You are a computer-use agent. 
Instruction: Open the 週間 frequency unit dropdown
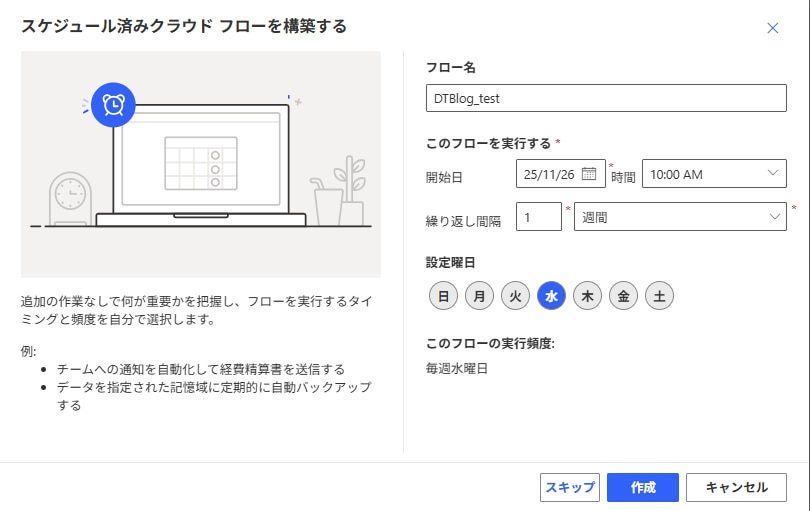point(679,217)
